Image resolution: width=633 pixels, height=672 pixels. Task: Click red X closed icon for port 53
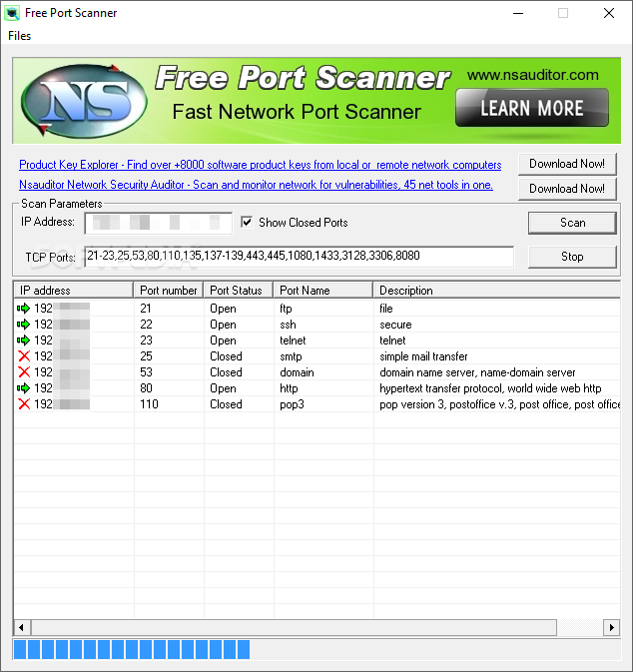pos(24,372)
